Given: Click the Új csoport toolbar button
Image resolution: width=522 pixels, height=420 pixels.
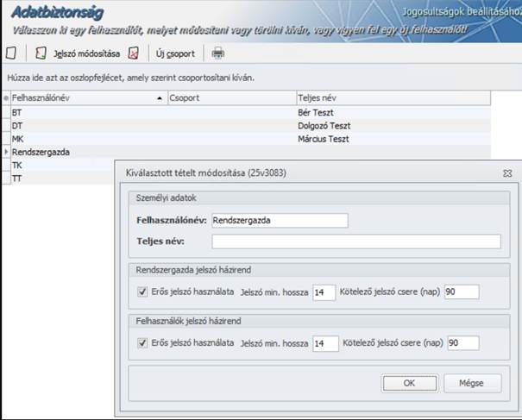Looking at the screenshot, I should coord(175,53).
